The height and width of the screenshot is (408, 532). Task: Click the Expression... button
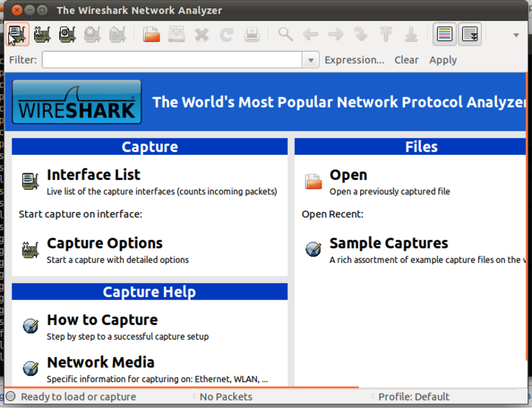pos(355,60)
